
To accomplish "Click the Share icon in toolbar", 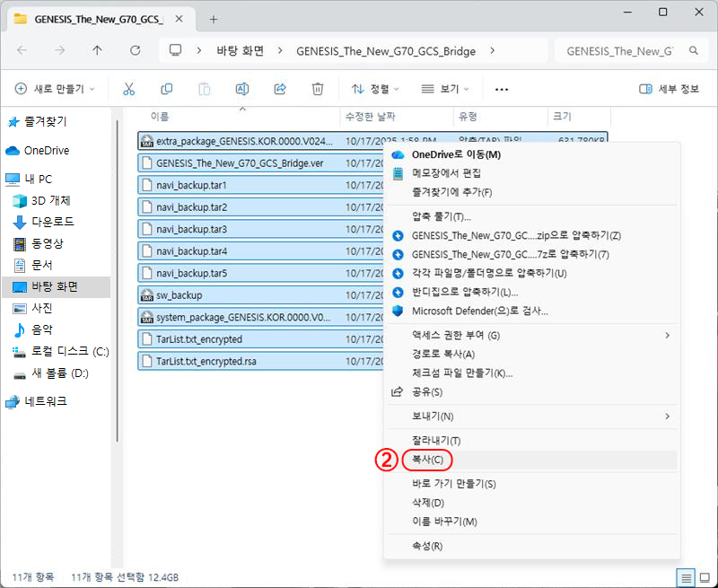I will (x=279, y=89).
